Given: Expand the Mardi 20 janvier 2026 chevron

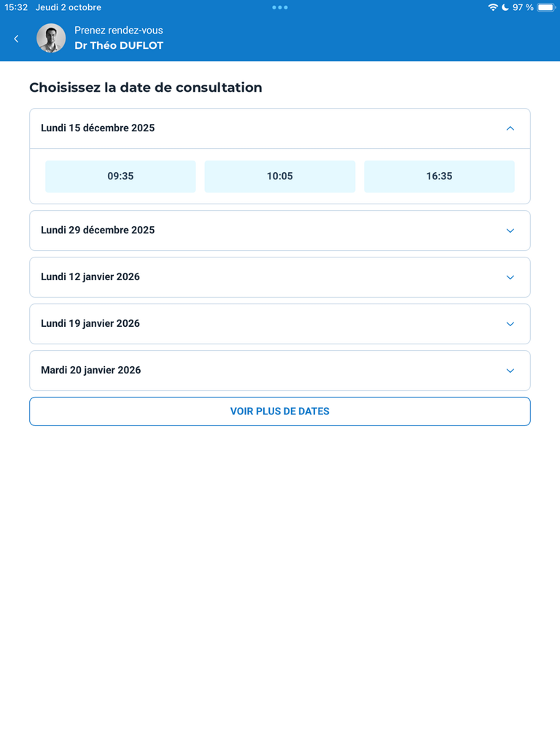Looking at the screenshot, I should tap(510, 371).
